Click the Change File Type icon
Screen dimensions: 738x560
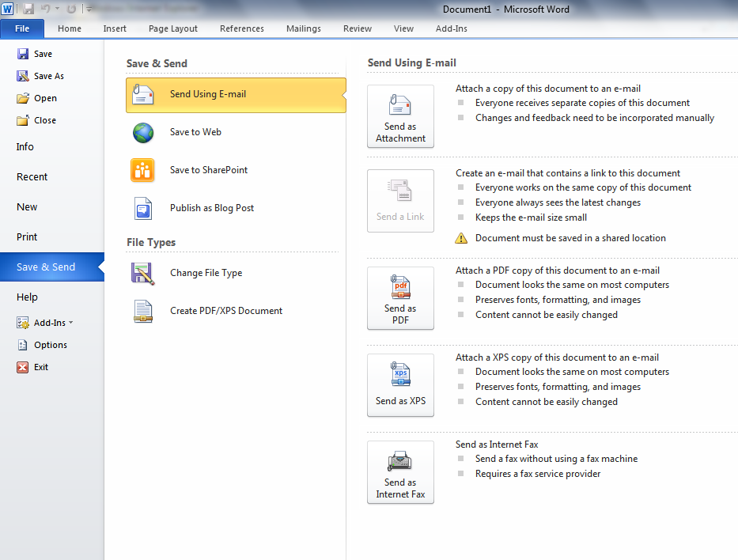click(142, 274)
